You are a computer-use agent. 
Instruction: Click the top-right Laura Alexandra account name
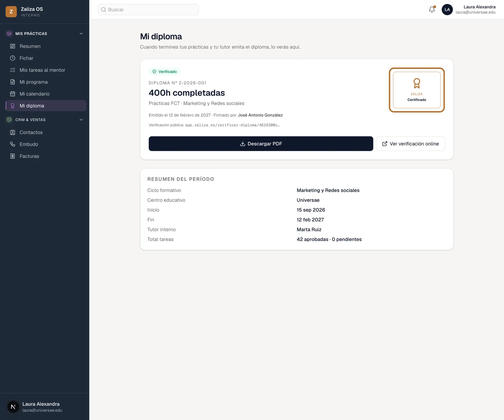click(479, 7)
